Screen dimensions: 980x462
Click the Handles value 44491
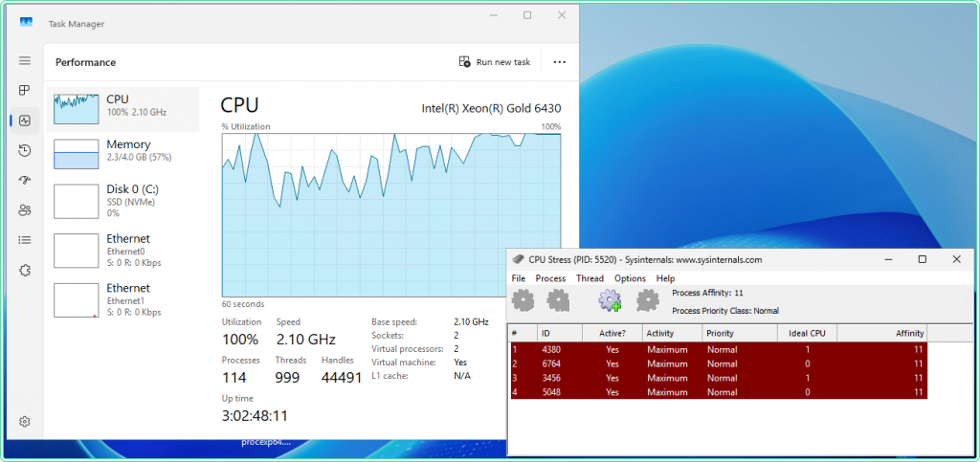pyautogui.click(x=342, y=378)
